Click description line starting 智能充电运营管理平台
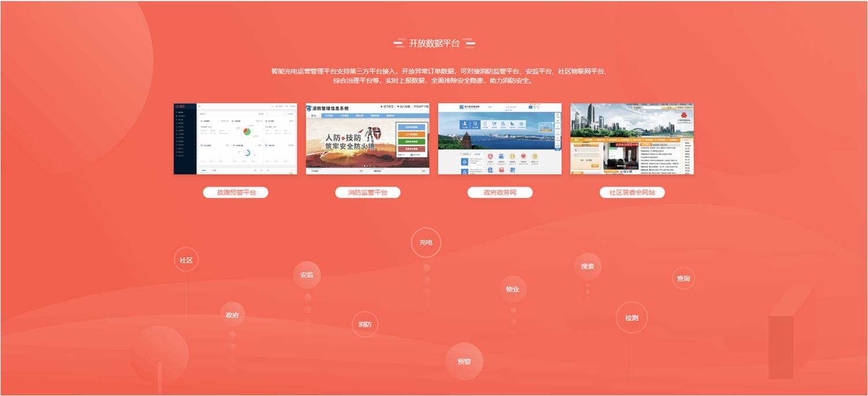The image size is (868, 396). [440, 71]
